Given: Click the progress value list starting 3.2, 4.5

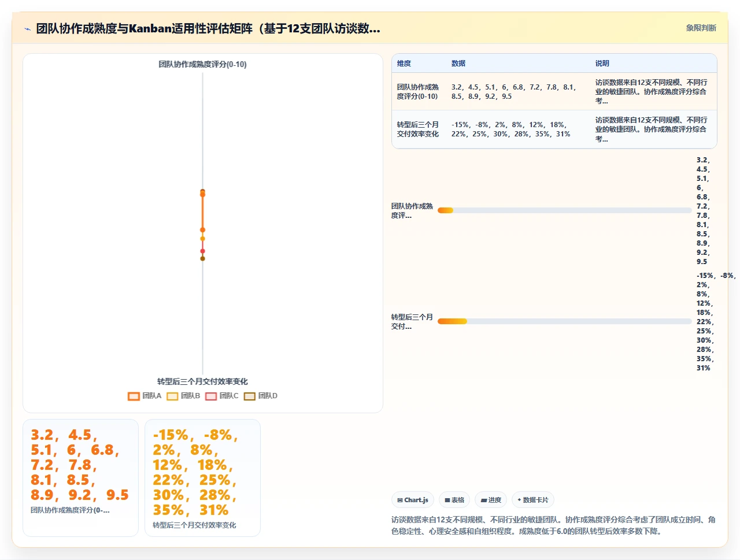Looking at the screenshot, I should pyautogui.click(x=703, y=211).
